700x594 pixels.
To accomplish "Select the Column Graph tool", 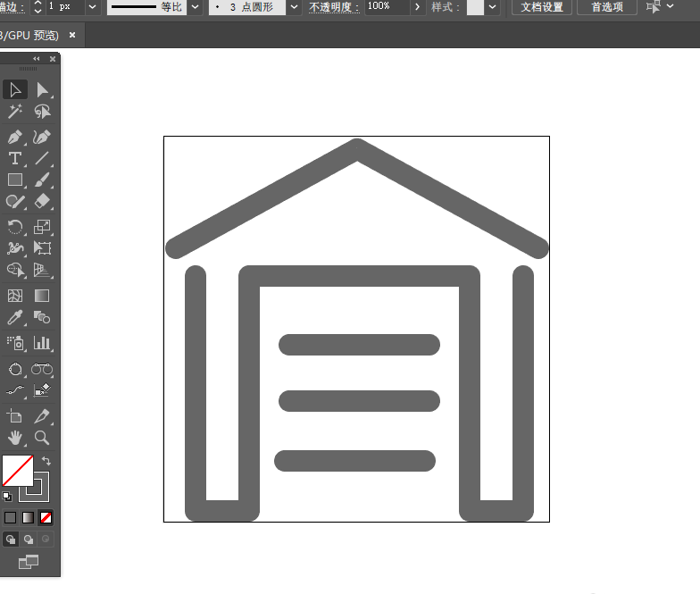I will pos(42,343).
